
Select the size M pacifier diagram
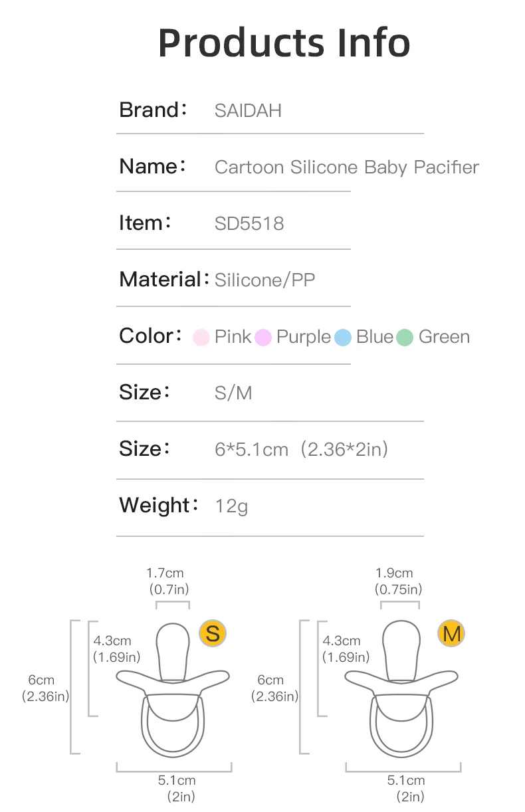coord(402,691)
